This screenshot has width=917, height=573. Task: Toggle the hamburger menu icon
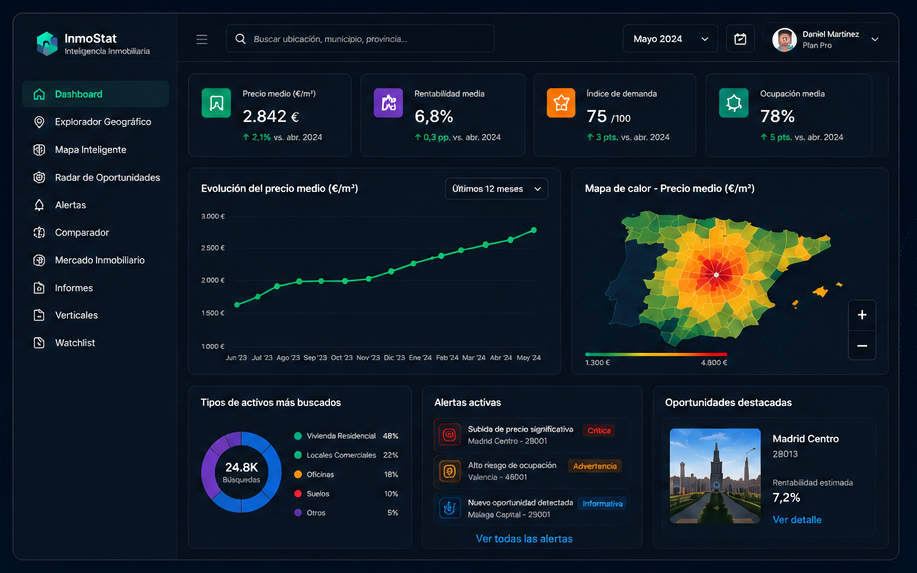click(x=202, y=39)
